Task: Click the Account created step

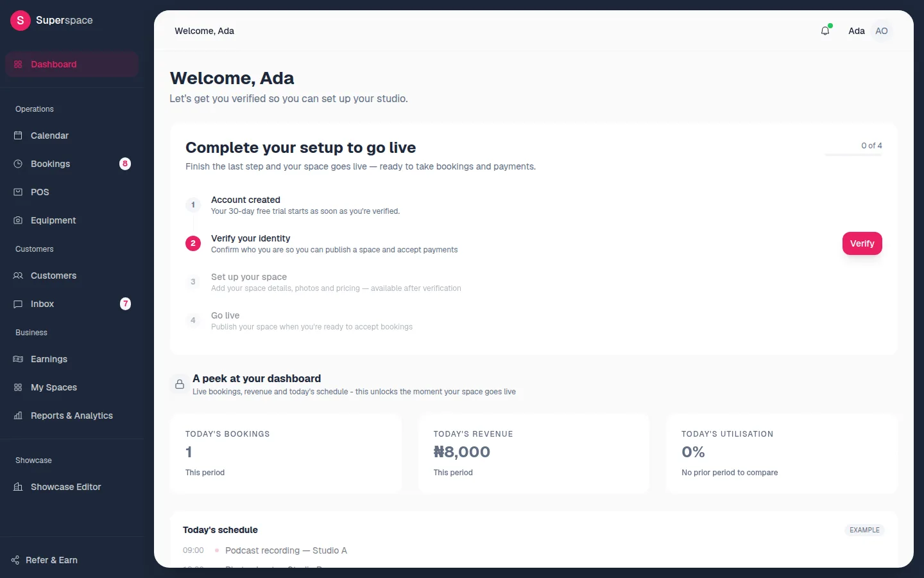Action: 305,205
